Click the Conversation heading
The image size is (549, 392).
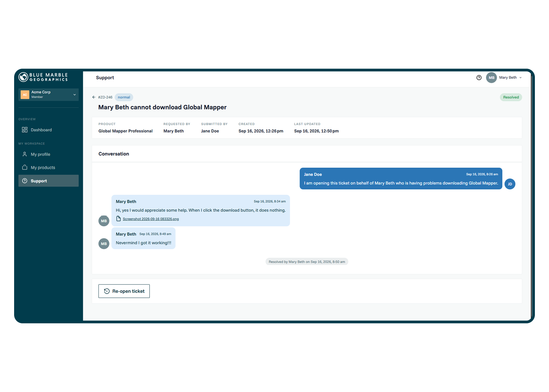(114, 154)
